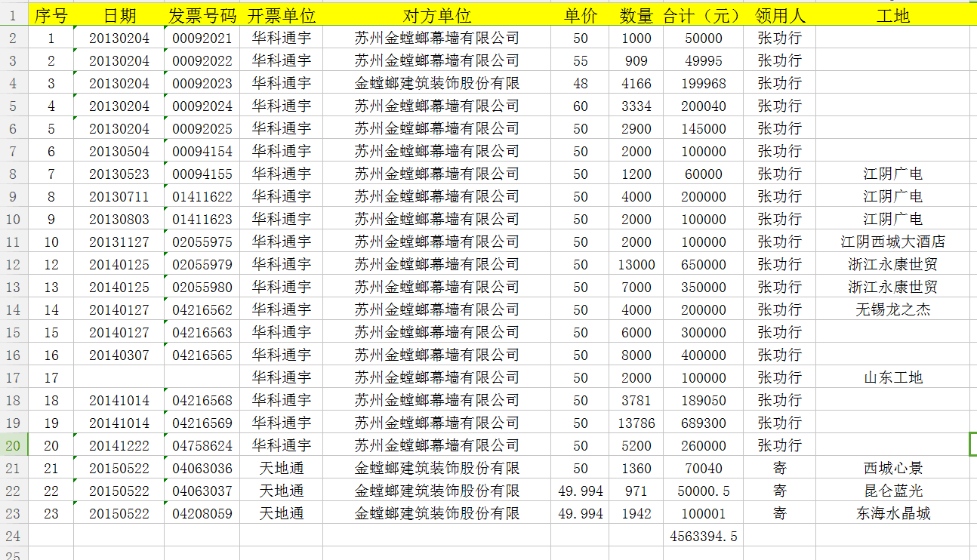This screenshot has width=977, height=560.
Task: Click the 昆仑蓝光 site cell
Action: click(893, 491)
